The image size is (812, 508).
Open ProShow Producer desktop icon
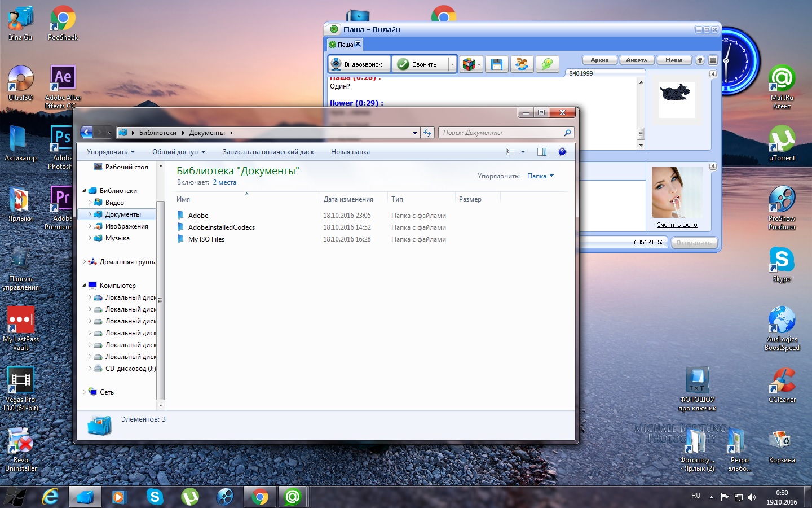click(x=782, y=208)
